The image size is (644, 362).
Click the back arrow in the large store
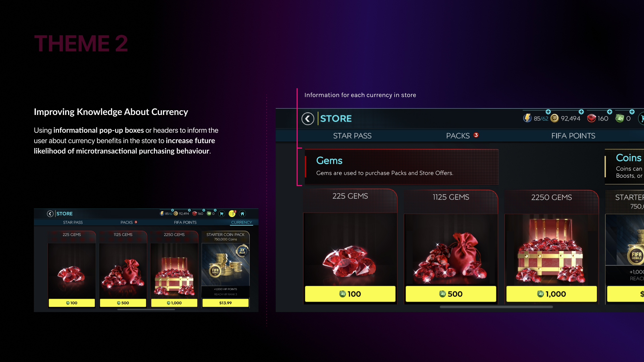coord(308,119)
